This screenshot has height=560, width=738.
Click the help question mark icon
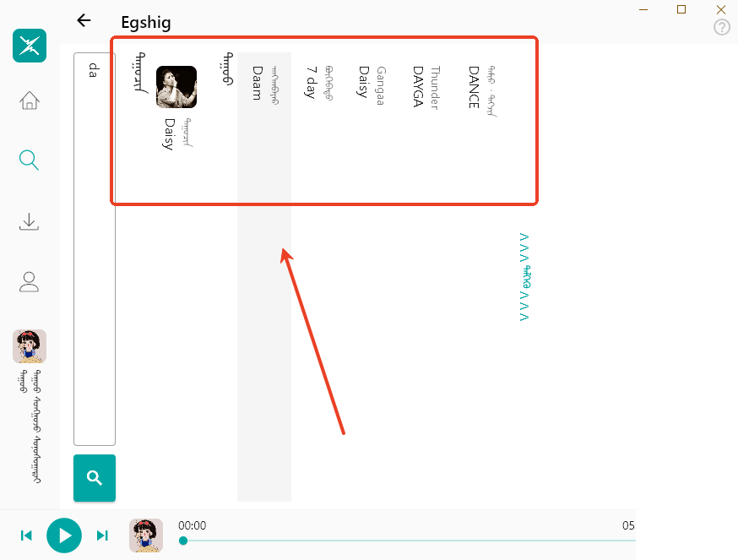click(x=721, y=27)
